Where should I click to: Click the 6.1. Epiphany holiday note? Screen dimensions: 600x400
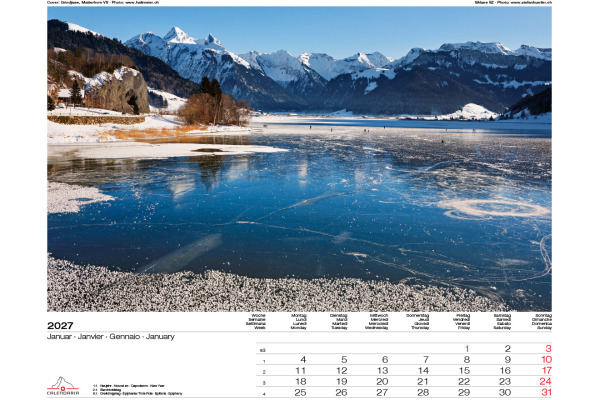point(137,393)
